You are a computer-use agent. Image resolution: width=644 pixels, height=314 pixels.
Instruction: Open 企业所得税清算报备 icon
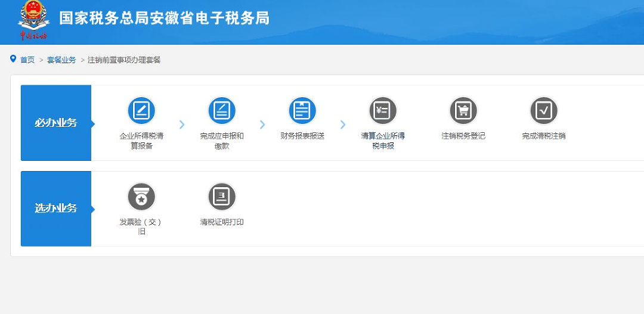click(141, 111)
